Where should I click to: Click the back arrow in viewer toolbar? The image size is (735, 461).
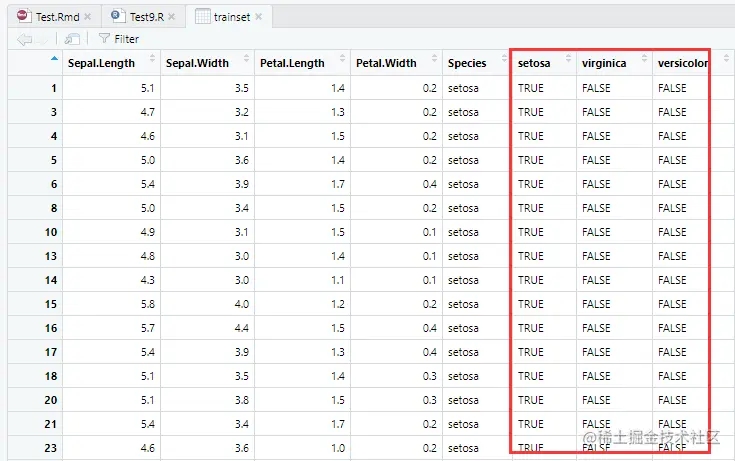point(24,39)
